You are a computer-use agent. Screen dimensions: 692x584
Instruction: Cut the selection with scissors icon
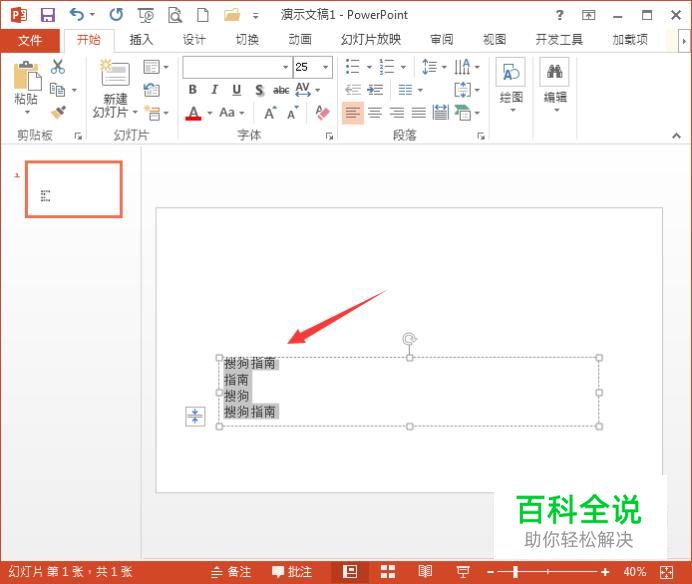(58, 67)
